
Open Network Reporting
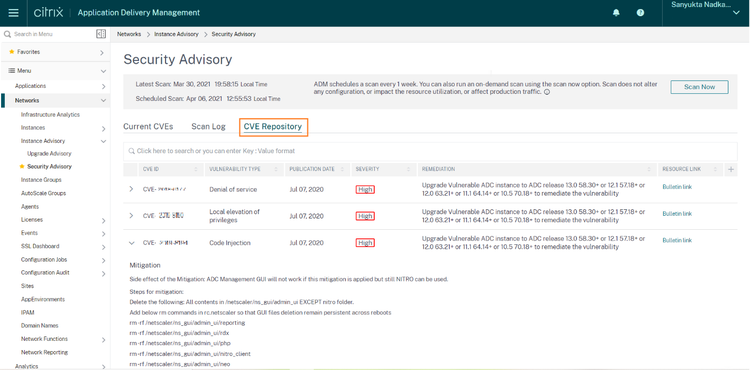[44, 352]
